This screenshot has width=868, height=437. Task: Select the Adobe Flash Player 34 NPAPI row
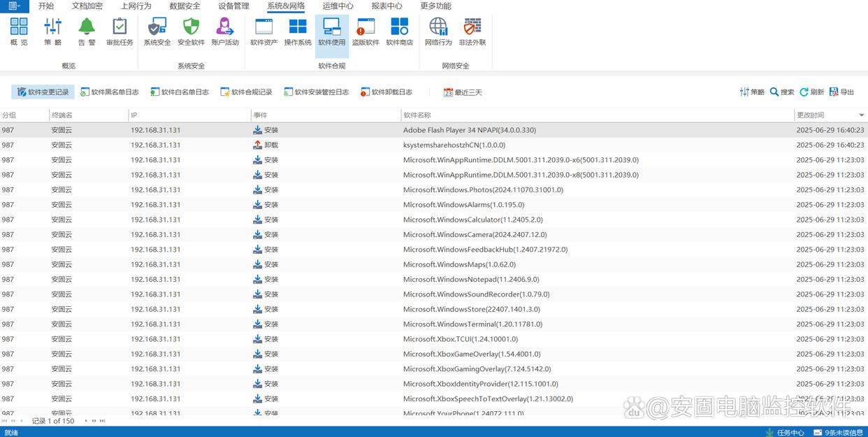pos(469,130)
